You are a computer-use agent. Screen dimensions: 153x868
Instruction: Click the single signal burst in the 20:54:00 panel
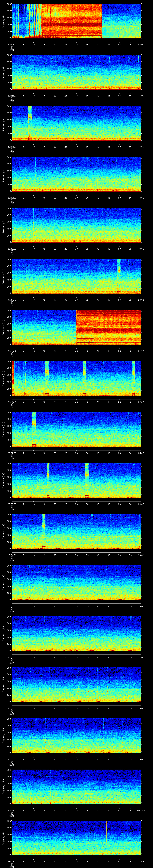(x=44, y=531)
